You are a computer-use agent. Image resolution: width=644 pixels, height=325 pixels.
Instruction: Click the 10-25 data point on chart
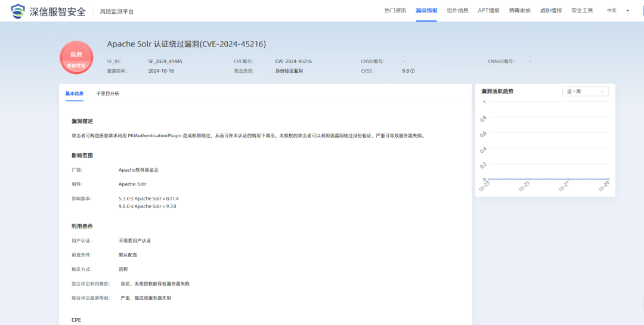click(x=528, y=179)
